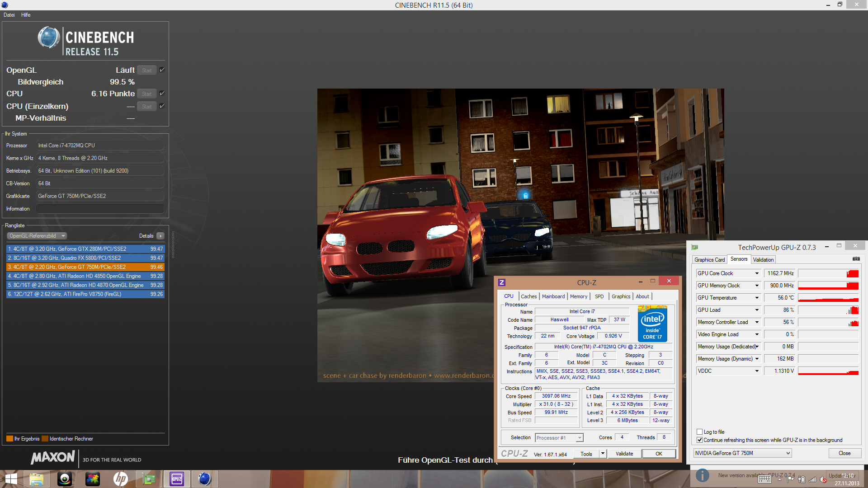Open the GPU Core Clock sensor dropdown
Image resolution: width=868 pixels, height=488 pixels.
coord(757,273)
